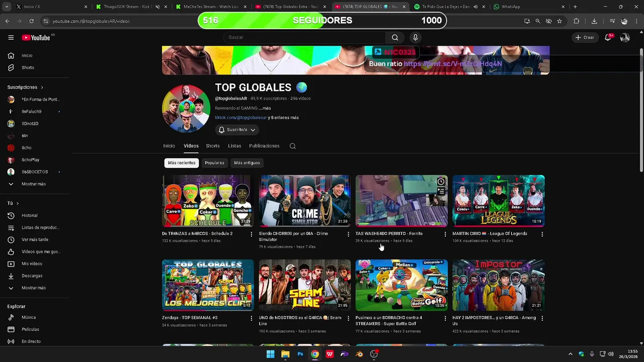This screenshot has height=362, width=644.
Task: Open new browser tab plus button
Action: (575, 7)
